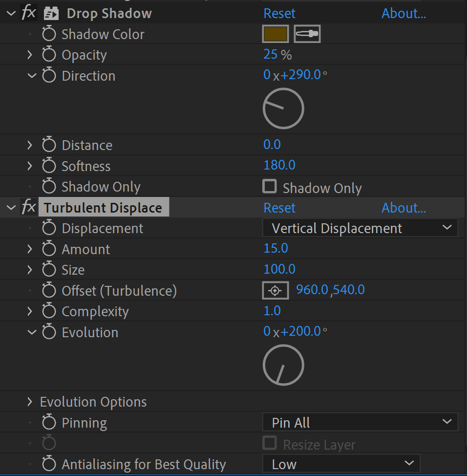This screenshot has width=467, height=476.
Task: Open the Pin All pinning dropdown
Action: point(360,422)
